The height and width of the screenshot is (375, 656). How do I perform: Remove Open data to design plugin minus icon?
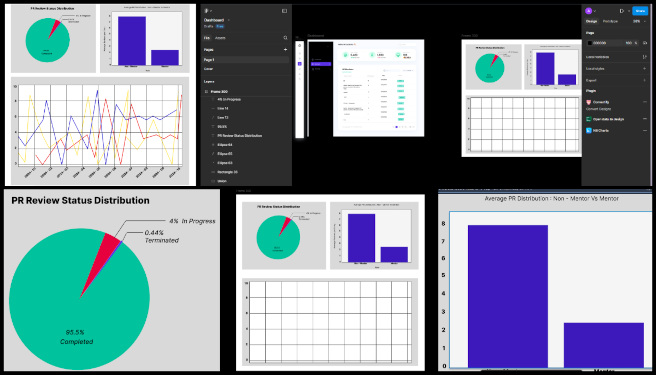coord(644,119)
